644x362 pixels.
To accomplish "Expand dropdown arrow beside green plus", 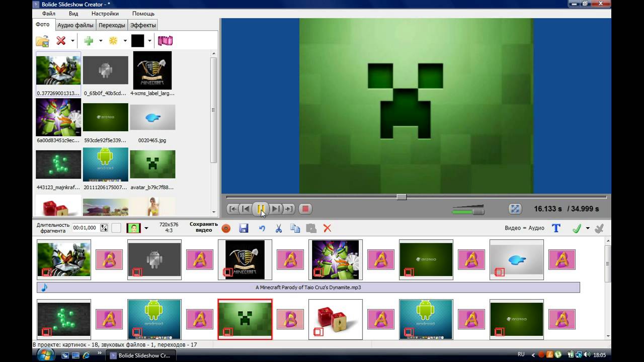I will 101,41.
